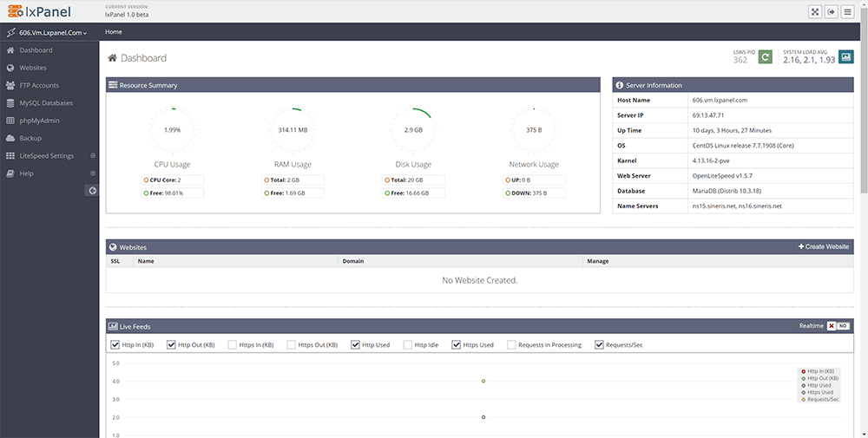Click 'OpenLiteSpeed v1.5.7' web server value
This screenshot has height=438, width=868.
[x=722, y=176]
